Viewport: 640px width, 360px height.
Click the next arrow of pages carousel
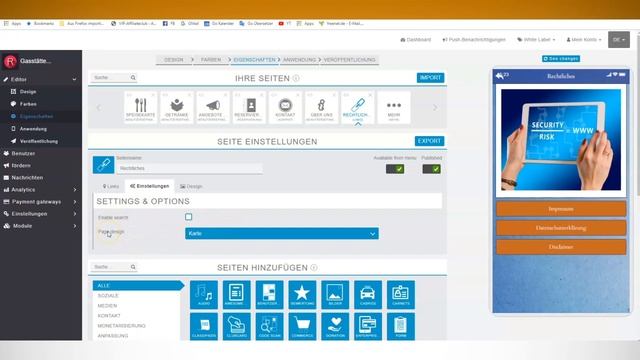coord(435,108)
